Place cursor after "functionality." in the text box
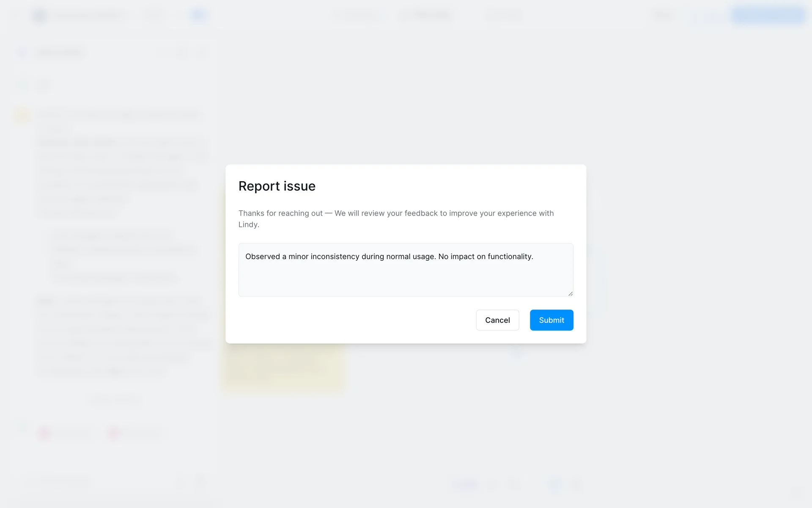Viewport: 812px width, 508px height. click(x=534, y=257)
